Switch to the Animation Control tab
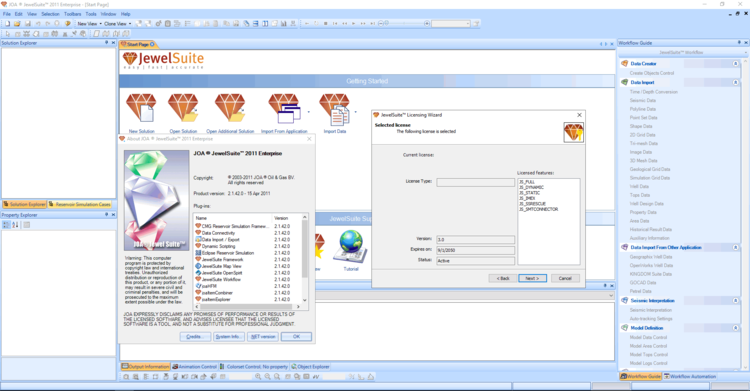Image resolution: width=750 pixels, height=391 pixels. (x=195, y=367)
